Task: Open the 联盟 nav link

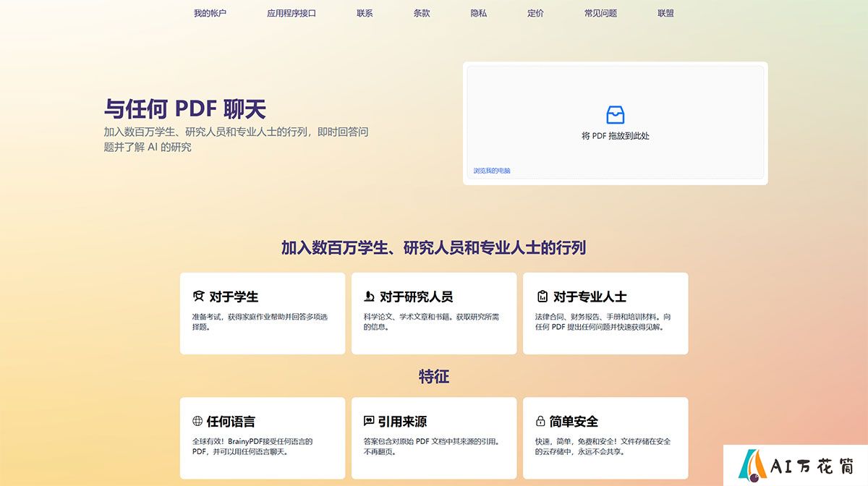Action: click(665, 13)
